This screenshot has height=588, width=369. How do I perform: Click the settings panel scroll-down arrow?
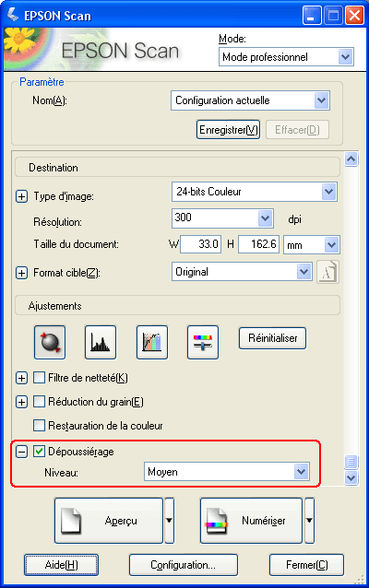pyautogui.click(x=351, y=478)
